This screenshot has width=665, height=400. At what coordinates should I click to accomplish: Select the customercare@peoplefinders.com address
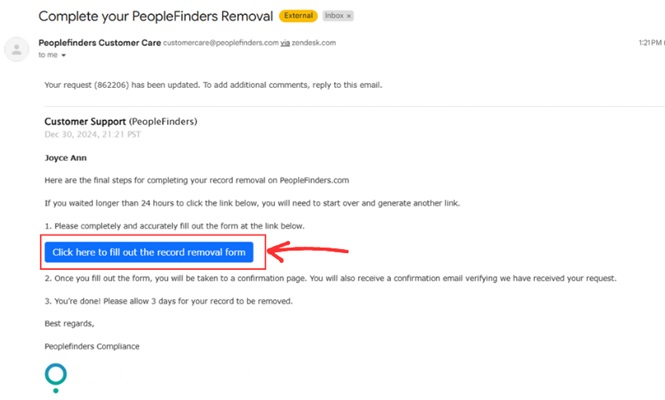(x=221, y=43)
